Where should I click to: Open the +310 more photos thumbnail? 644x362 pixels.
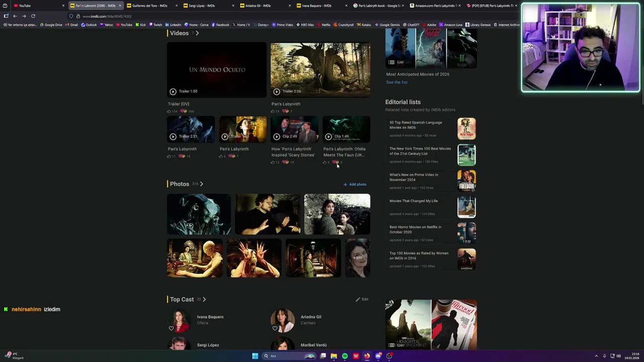click(x=357, y=258)
